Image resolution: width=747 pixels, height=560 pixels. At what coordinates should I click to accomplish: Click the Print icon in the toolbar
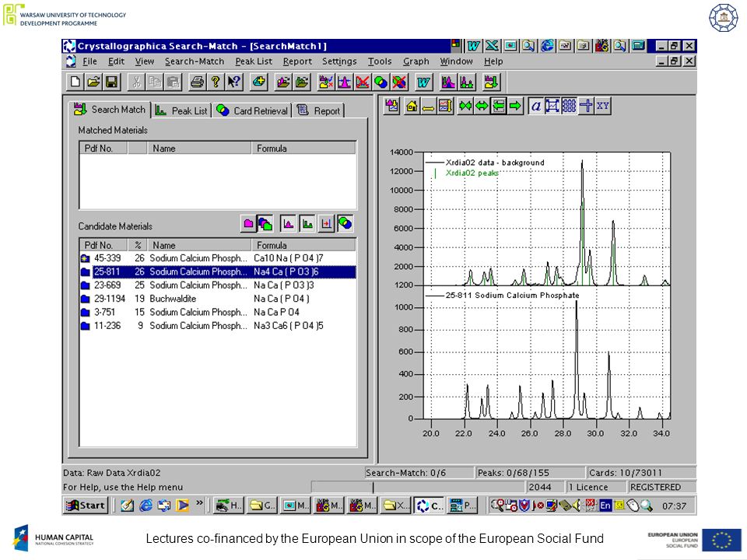click(x=197, y=82)
